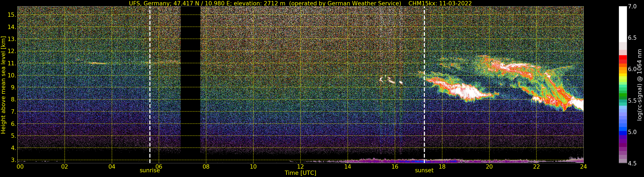This screenshot has width=644, height=177.
Task: Click the green band near 5.5 on colorbar
Action: [x=623, y=95]
